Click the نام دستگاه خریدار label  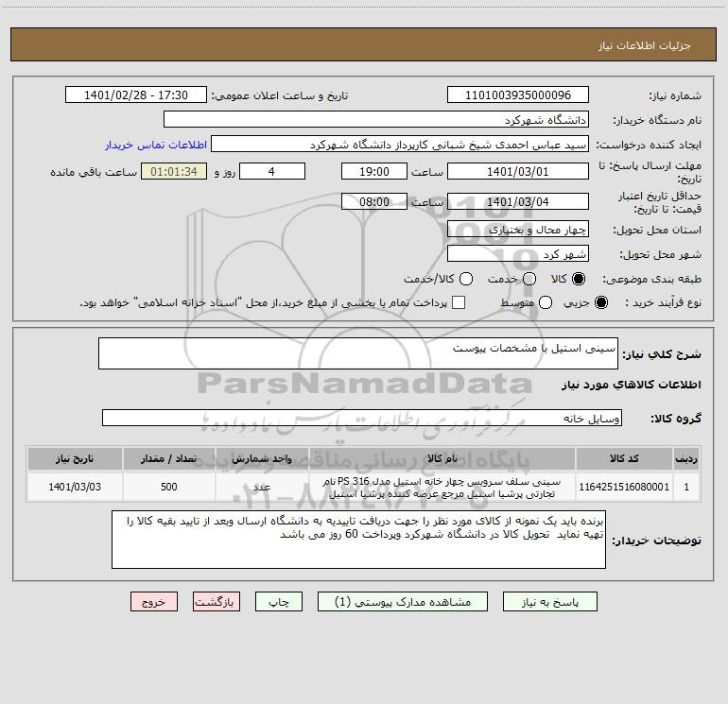[657, 120]
